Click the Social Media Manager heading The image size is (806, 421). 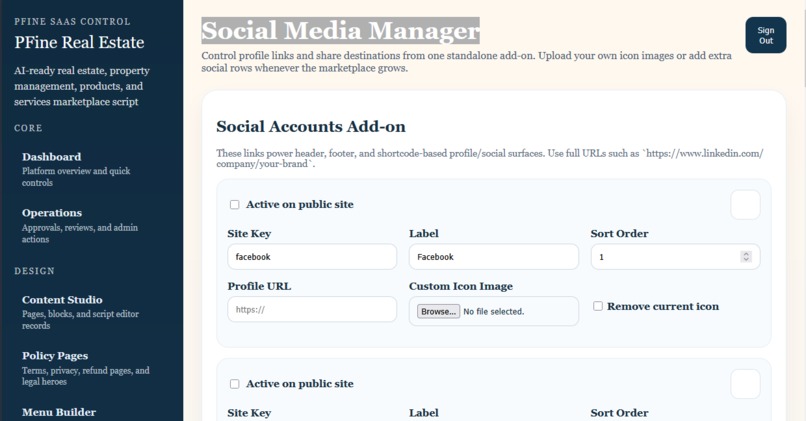(340, 30)
